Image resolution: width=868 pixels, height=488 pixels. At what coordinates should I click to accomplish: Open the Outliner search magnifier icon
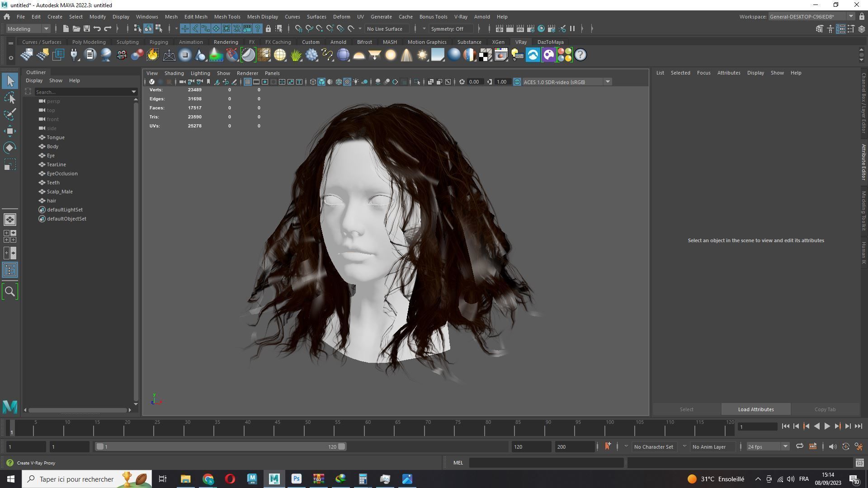(x=10, y=291)
